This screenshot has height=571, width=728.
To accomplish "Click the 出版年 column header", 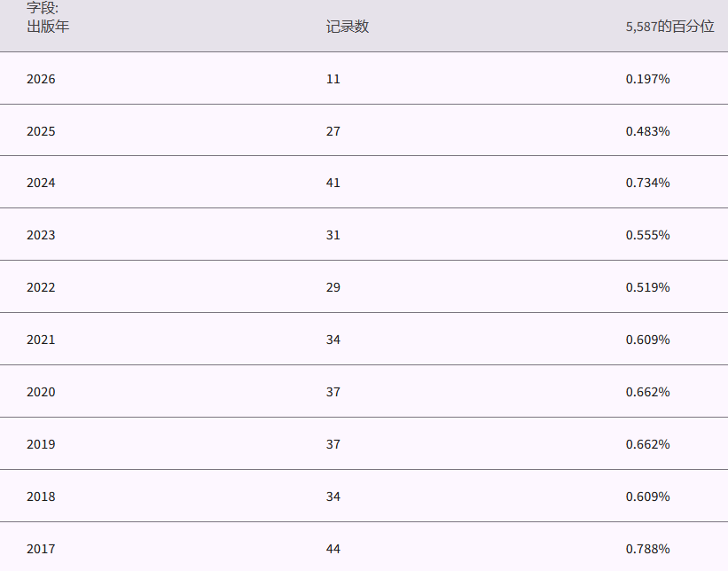I will (x=48, y=27).
